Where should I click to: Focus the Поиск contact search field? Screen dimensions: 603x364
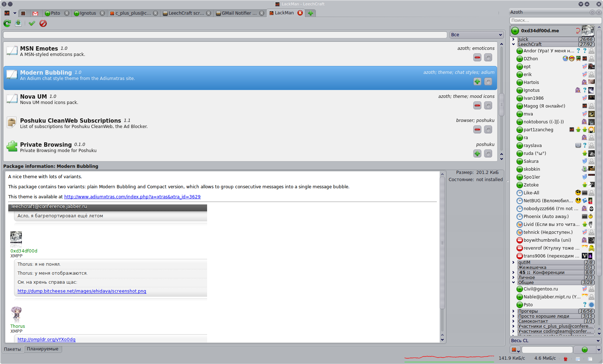555,20
